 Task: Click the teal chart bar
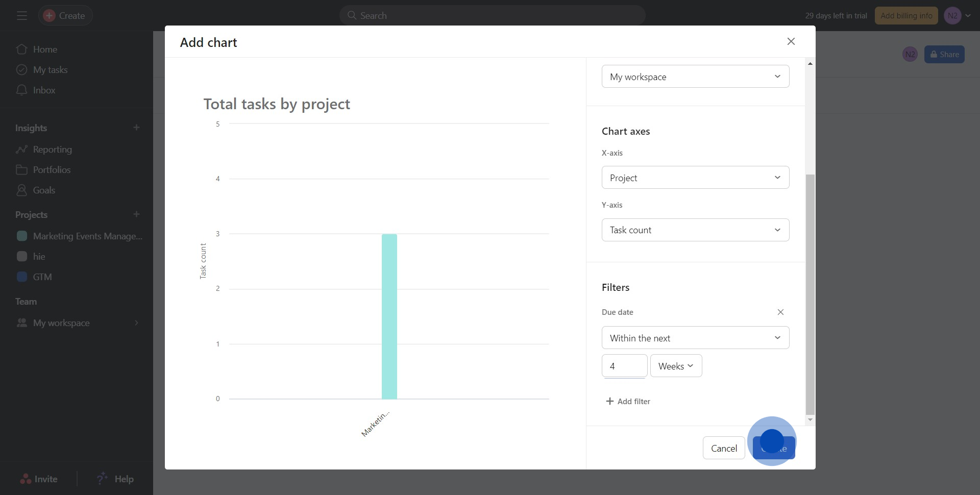(389, 316)
